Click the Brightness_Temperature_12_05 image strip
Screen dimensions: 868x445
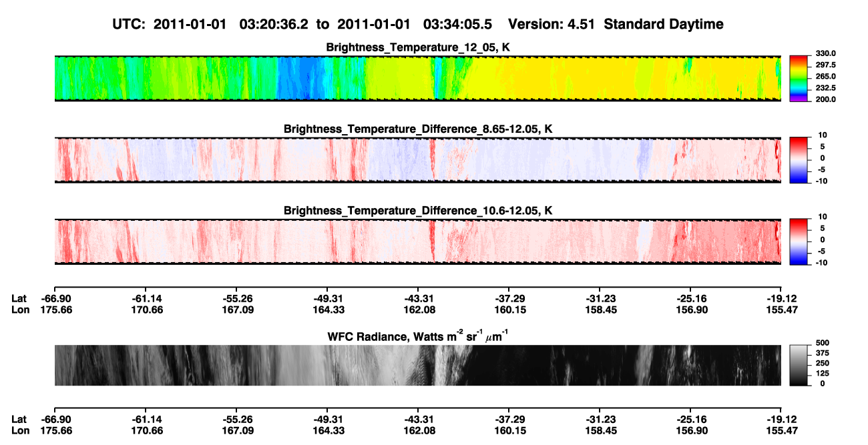tap(417, 78)
